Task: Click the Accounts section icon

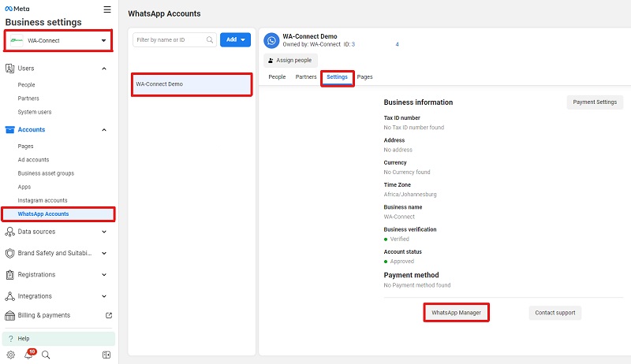Action: pyautogui.click(x=9, y=130)
